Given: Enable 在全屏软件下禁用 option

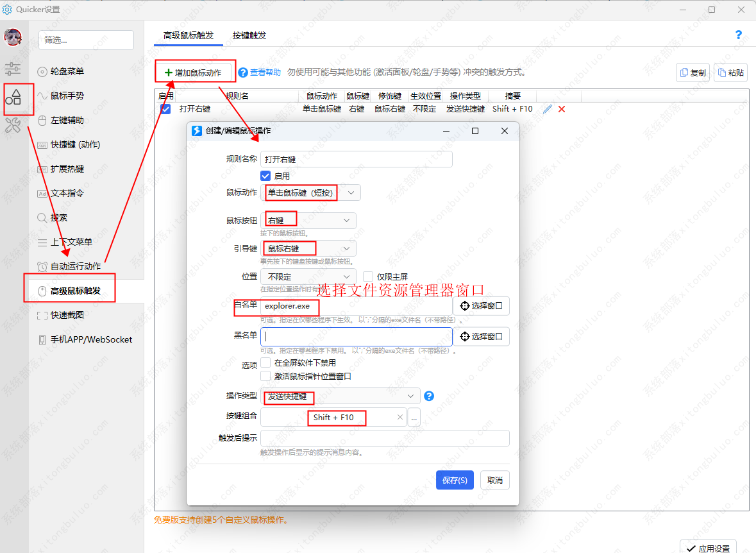Looking at the screenshot, I should pyautogui.click(x=266, y=362).
